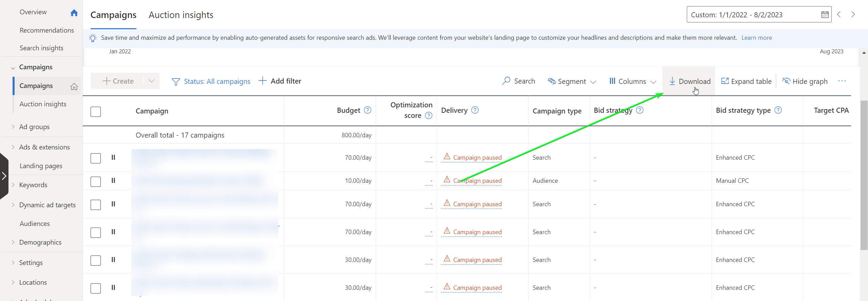This screenshot has width=868, height=301.
Task: Click Overview in sidebar
Action: [x=33, y=12]
